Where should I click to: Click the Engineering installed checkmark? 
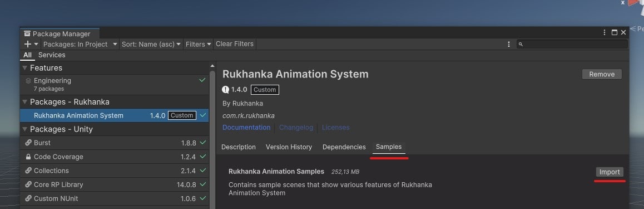[x=202, y=80]
